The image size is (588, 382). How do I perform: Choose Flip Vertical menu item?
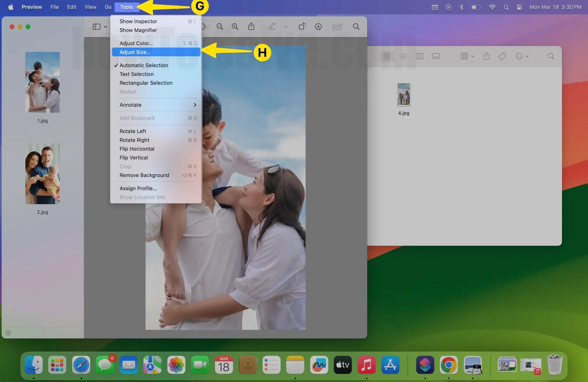point(156,158)
